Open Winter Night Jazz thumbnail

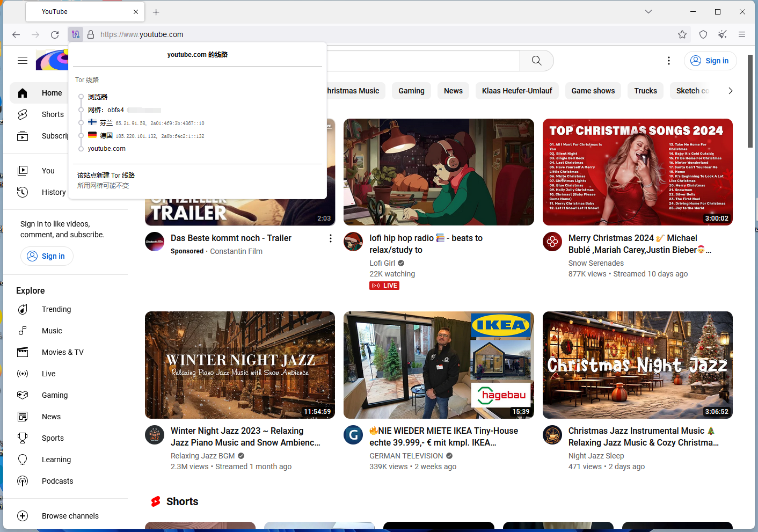(240, 365)
